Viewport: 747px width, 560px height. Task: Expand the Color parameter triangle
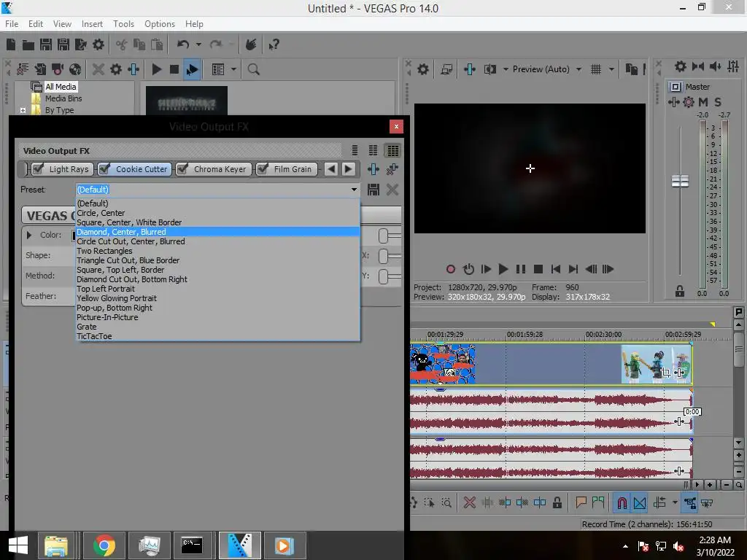29,236
